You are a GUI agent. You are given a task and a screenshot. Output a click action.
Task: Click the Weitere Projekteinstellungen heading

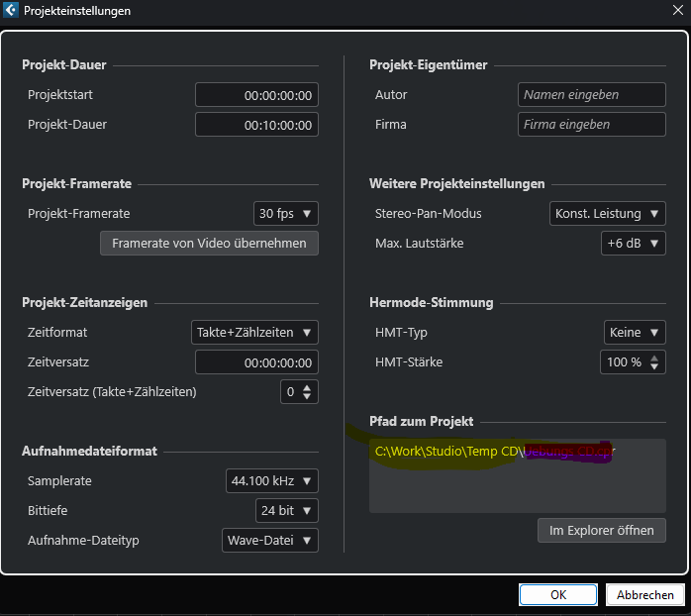pyautogui.click(x=457, y=183)
